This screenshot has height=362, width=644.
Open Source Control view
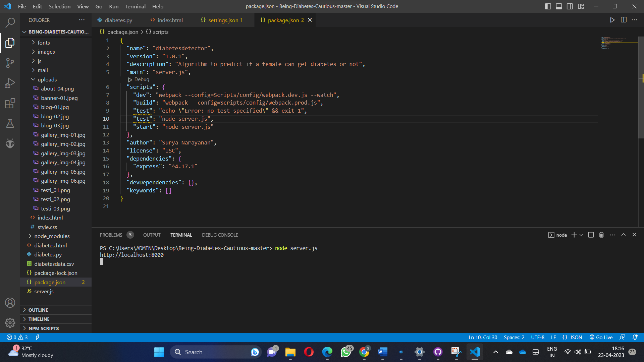click(10, 63)
